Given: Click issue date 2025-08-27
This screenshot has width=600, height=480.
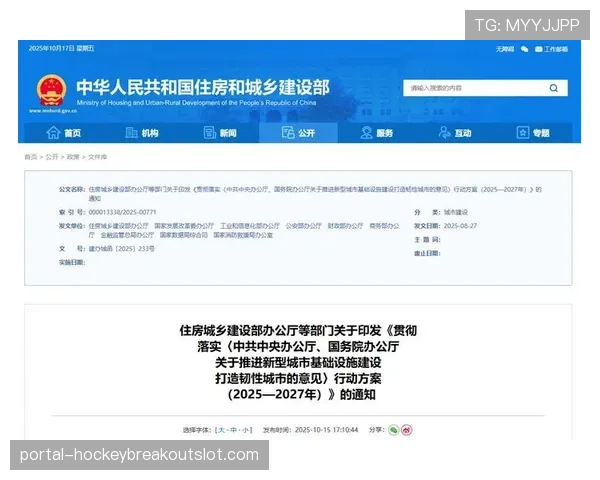Looking at the screenshot, I should (x=460, y=226).
